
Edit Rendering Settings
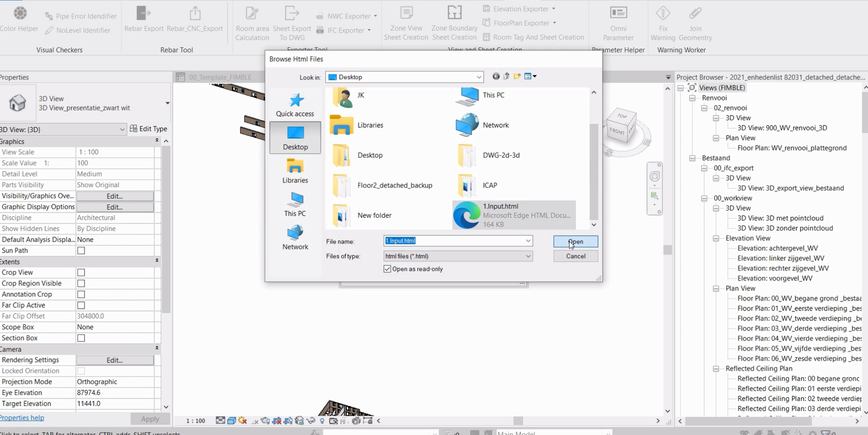(x=114, y=360)
